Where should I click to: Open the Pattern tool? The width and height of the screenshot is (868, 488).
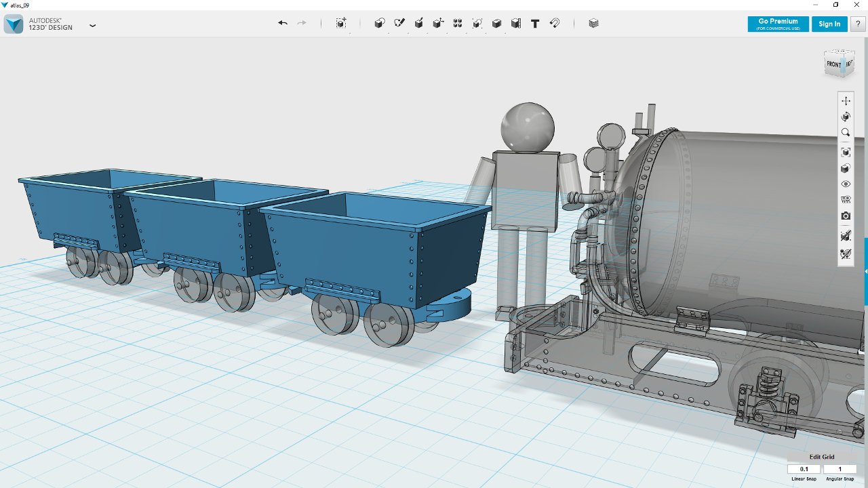[x=458, y=23]
